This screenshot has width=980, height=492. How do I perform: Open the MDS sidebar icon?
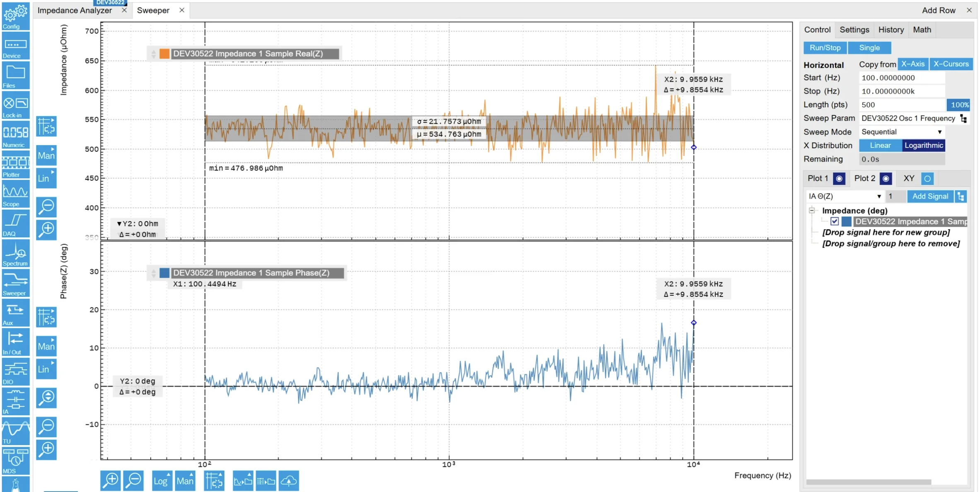[x=15, y=461]
